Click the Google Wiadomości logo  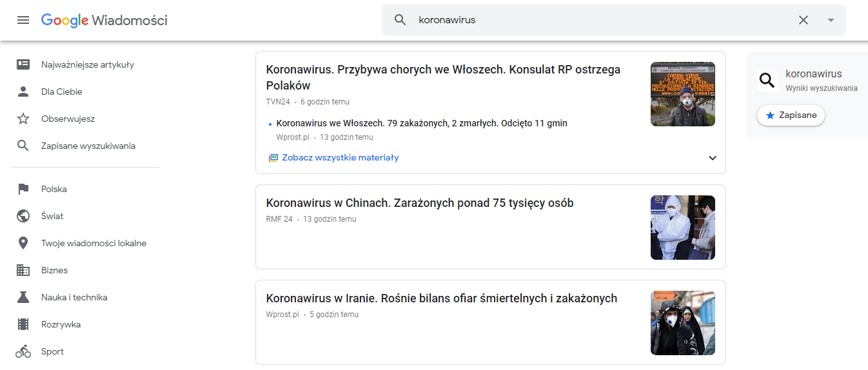(104, 20)
